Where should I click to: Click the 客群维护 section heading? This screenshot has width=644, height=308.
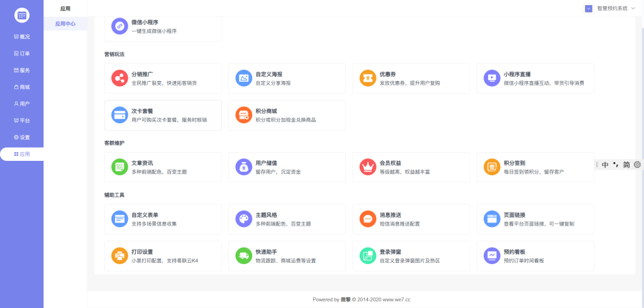114,143
